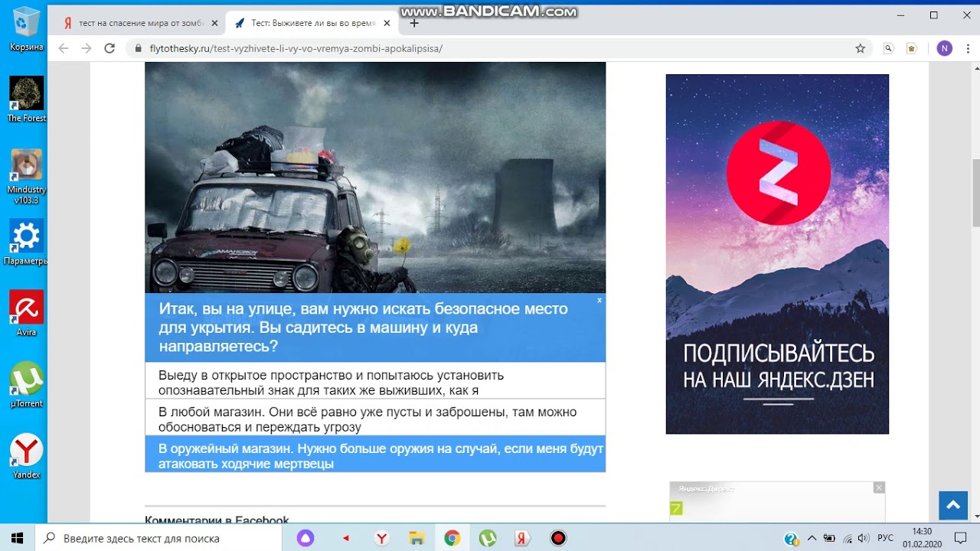This screenshot has width=980, height=551.
Task: View site info via the lock icon
Action: [x=139, y=48]
